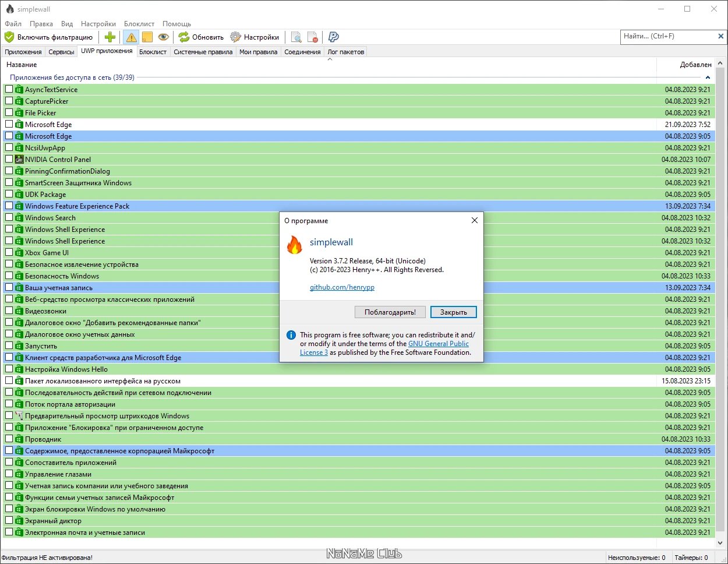Viewport: 728px width, 564px height.
Task: Check the AsyncTextService checkbox
Action: 9,89
